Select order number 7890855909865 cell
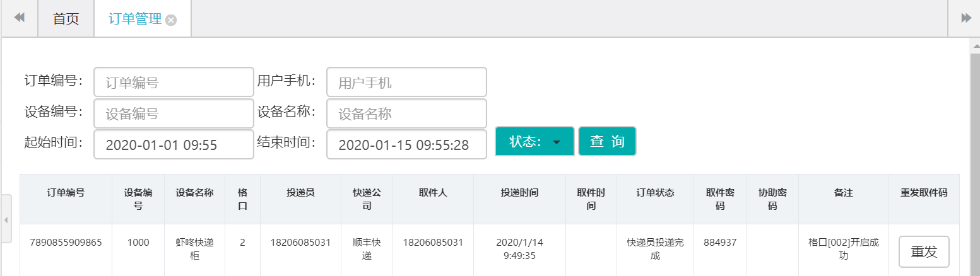Image resolution: width=980 pixels, height=276 pixels. tap(66, 242)
